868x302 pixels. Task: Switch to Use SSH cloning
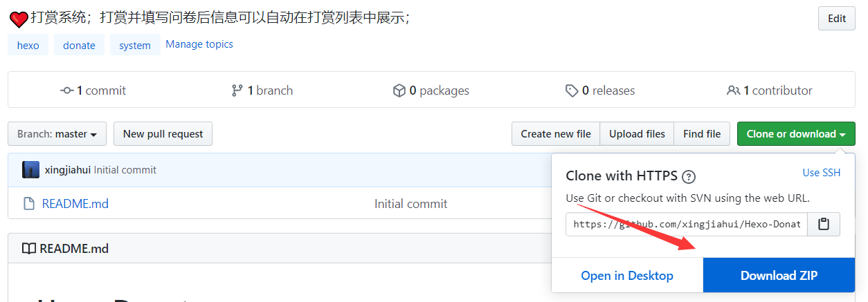(821, 173)
